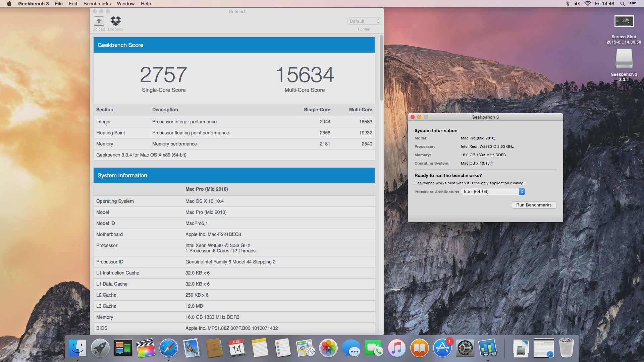Click the Memory performance description cell

click(174, 144)
